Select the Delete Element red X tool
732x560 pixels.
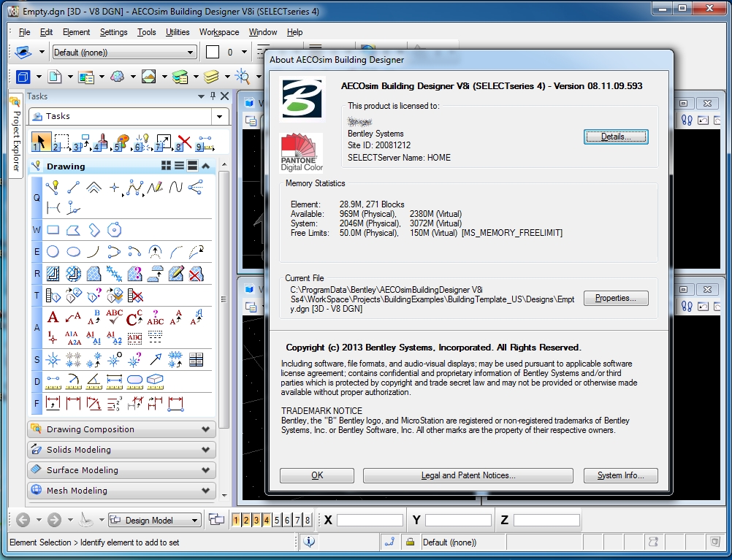(184, 142)
